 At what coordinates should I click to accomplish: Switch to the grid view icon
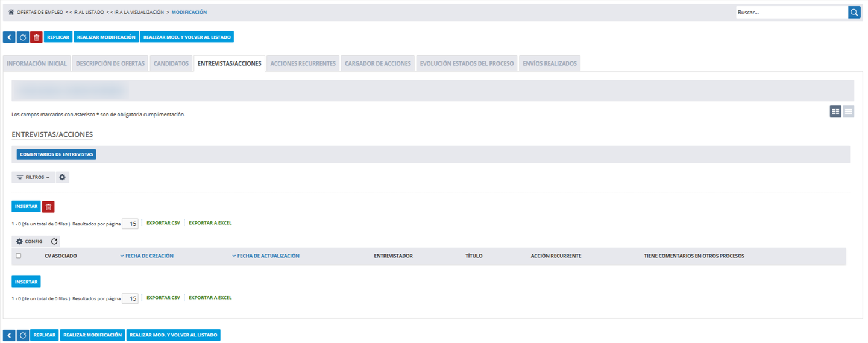[835, 112]
